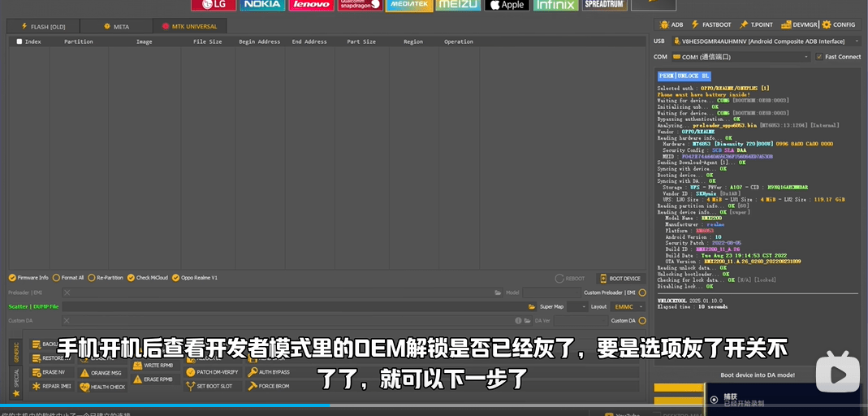
Task: Select the Spreadtrum brand logo
Action: pos(604,5)
